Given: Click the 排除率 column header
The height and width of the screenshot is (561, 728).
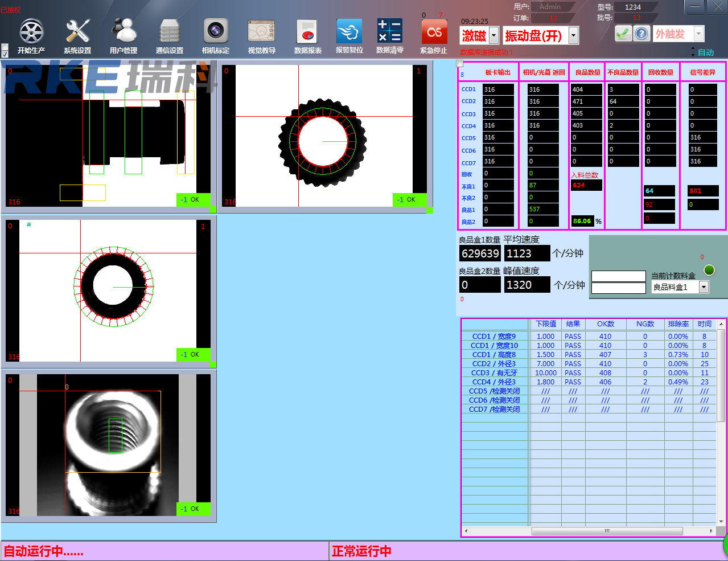Looking at the screenshot, I should (678, 324).
